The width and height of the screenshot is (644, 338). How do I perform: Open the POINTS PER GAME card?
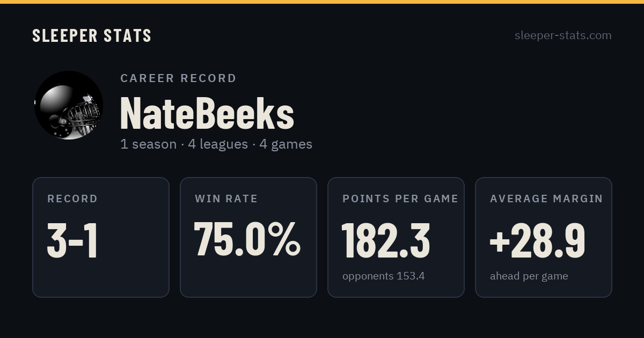pos(396,237)
